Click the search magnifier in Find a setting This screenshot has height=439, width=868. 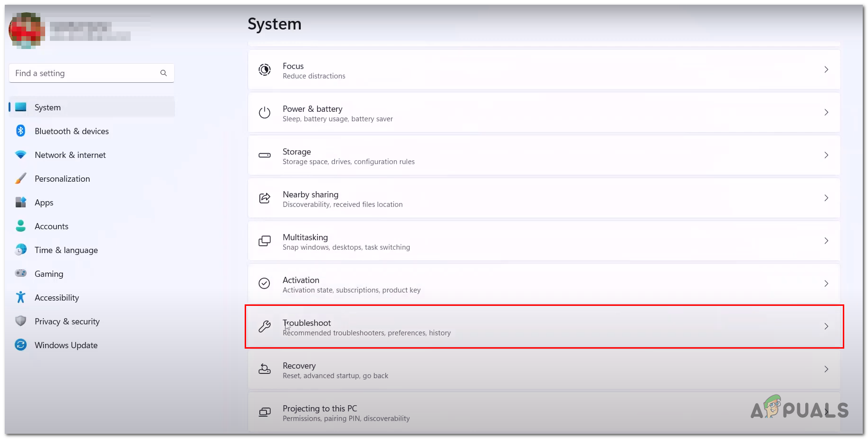163,73
